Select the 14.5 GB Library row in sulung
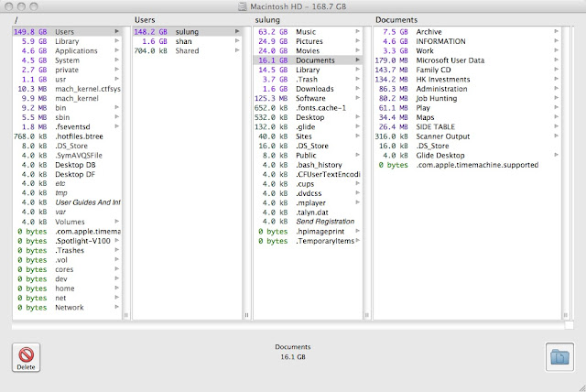 point(308,70)
